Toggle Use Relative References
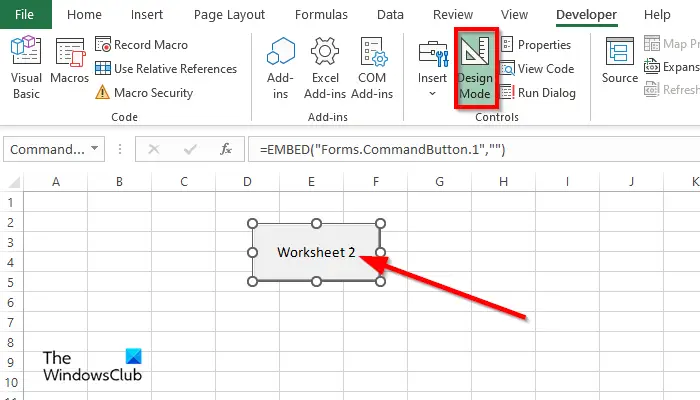The height and width of the screenshot is (400, 700). coord(166,69)
